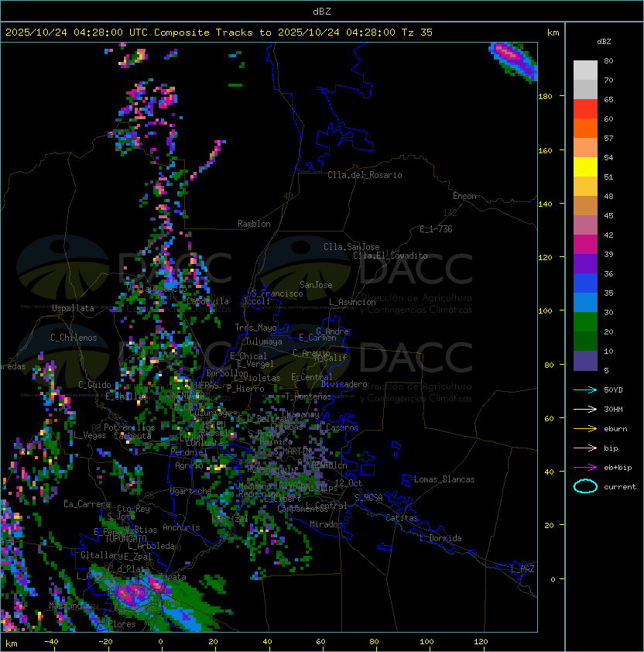The image size is (644, 652).
Task: Click the 'L_Dormida' map label
Action: [x=440, y=538]
